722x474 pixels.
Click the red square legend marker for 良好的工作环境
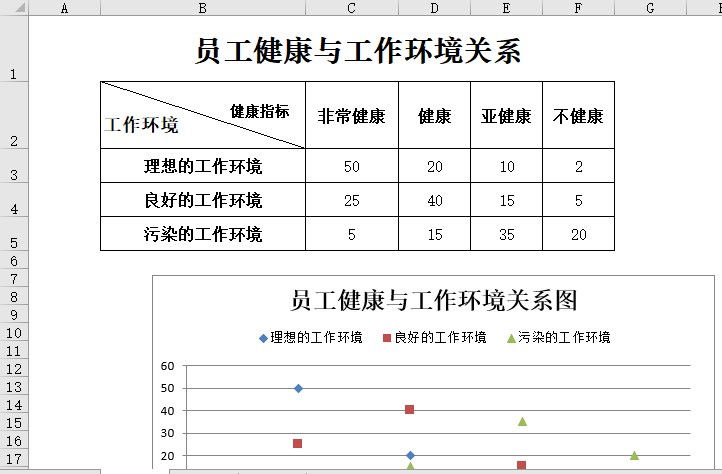[387, 338]
